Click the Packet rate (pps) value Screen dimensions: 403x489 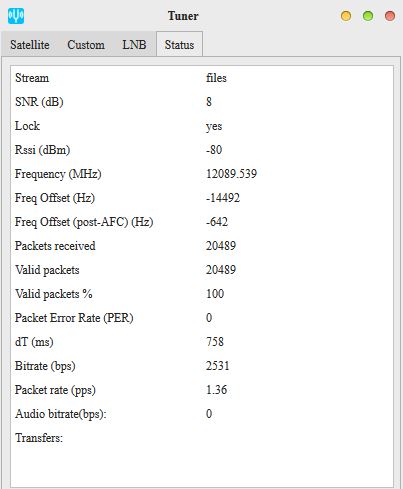(x=216, y=390)
